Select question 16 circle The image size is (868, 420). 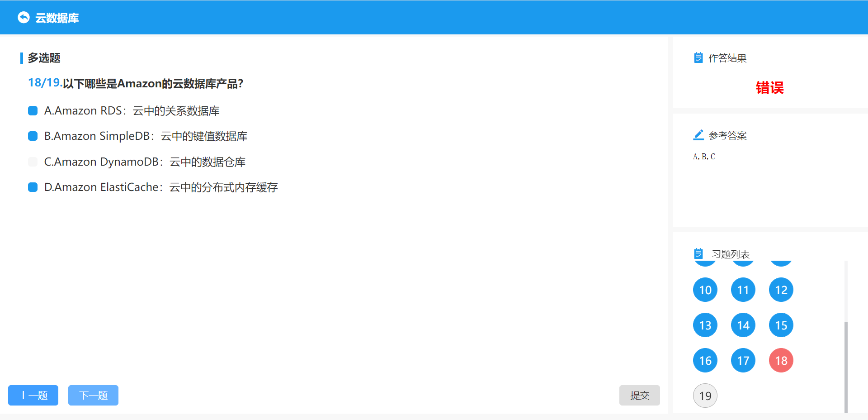(705, 360)
